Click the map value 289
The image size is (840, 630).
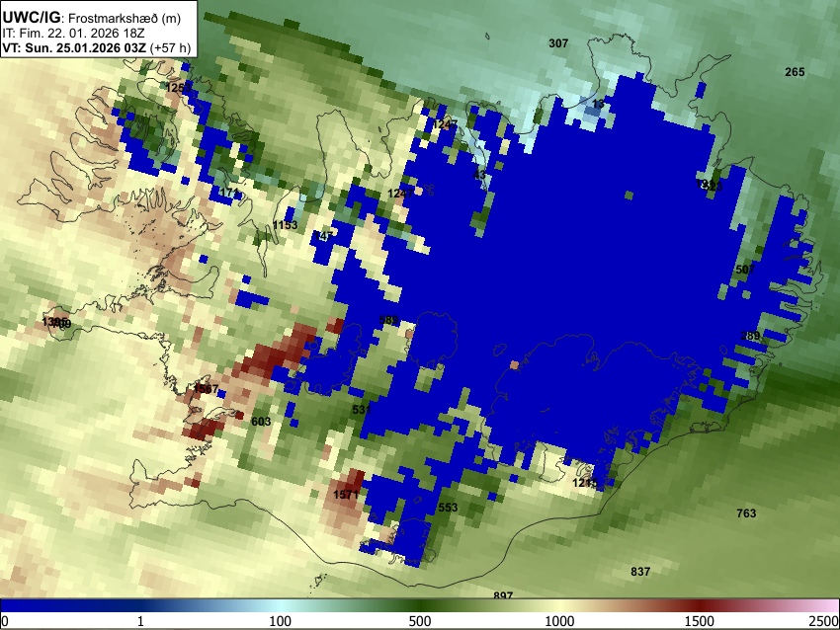(750, 336)
